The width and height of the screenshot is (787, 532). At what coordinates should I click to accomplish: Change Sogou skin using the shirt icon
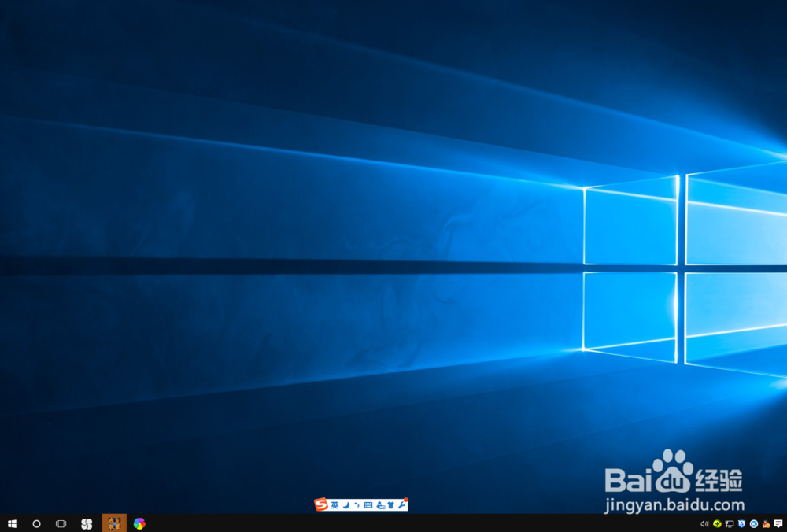pyautogui.click(x=390, y=505)
